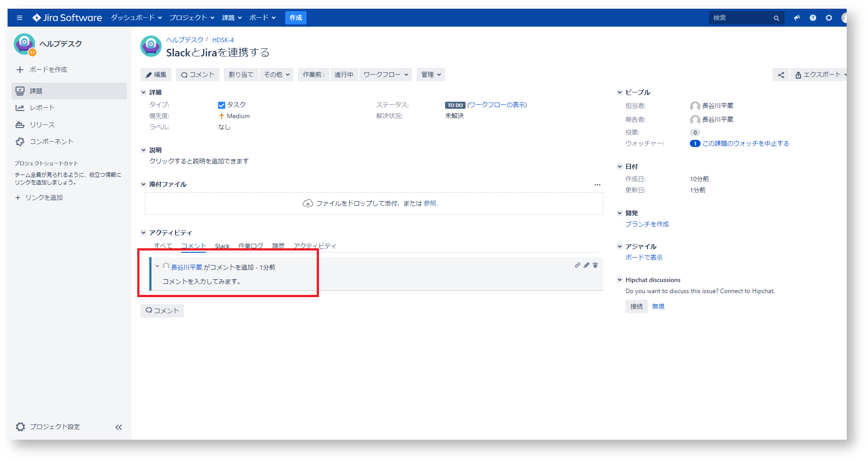The image size is (868, 461).
Task: Open the ワークフローの表示 link
Action: click(x=497, y=105)
